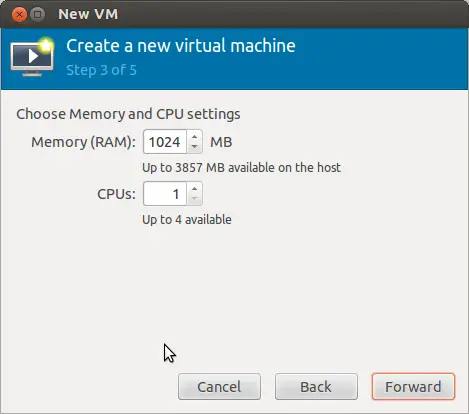Image resolution: width=469 pixels, height=414 pixels.
Task: Decrease memory with the RAM down arrow
Action: click(194, 147)
